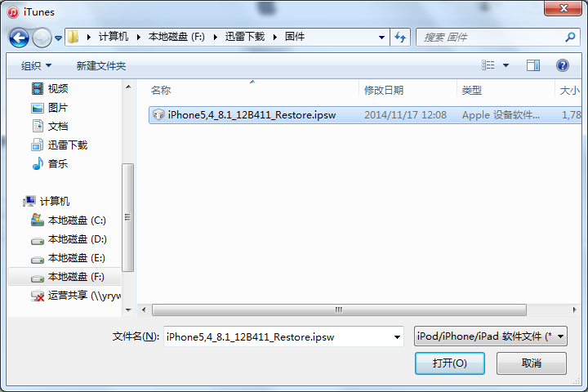Click the horizontal scrollbar thumb in file list
The width and height of the screenshot is (588, 392).
[x=339, y=310]
